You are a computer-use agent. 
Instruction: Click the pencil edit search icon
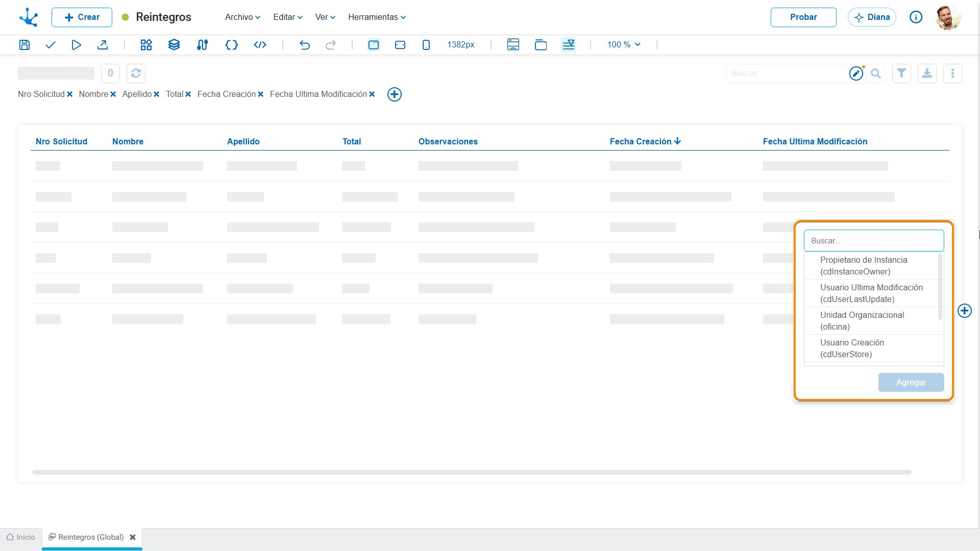point(856,73)
